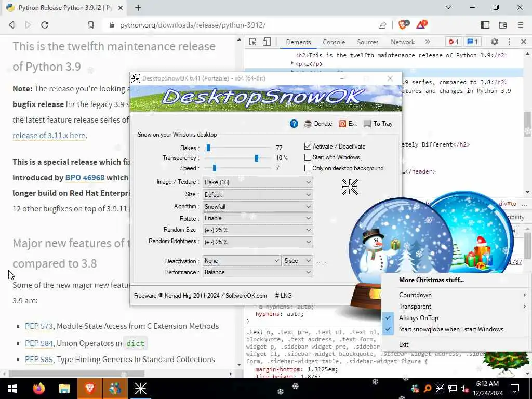The height and width of the screenshot is (399, 532).
Task: Adjust the Speed slider handle
Action: pos(215,168)
